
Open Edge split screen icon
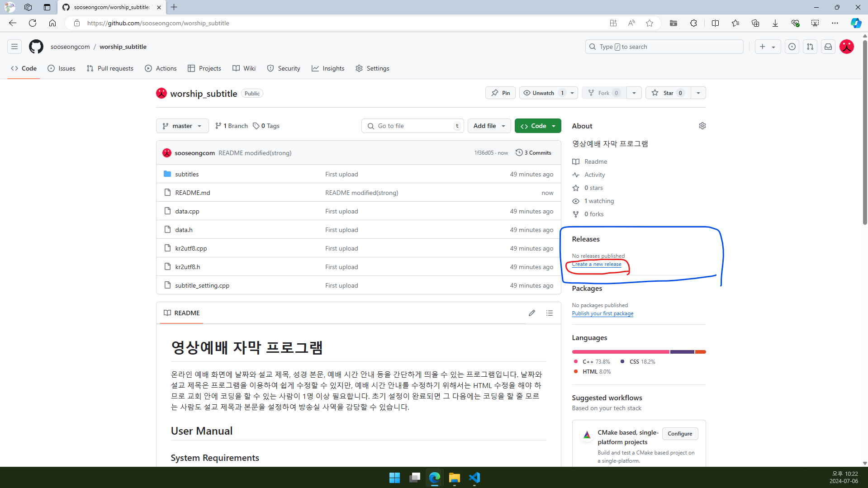click(x=715, y=23)
